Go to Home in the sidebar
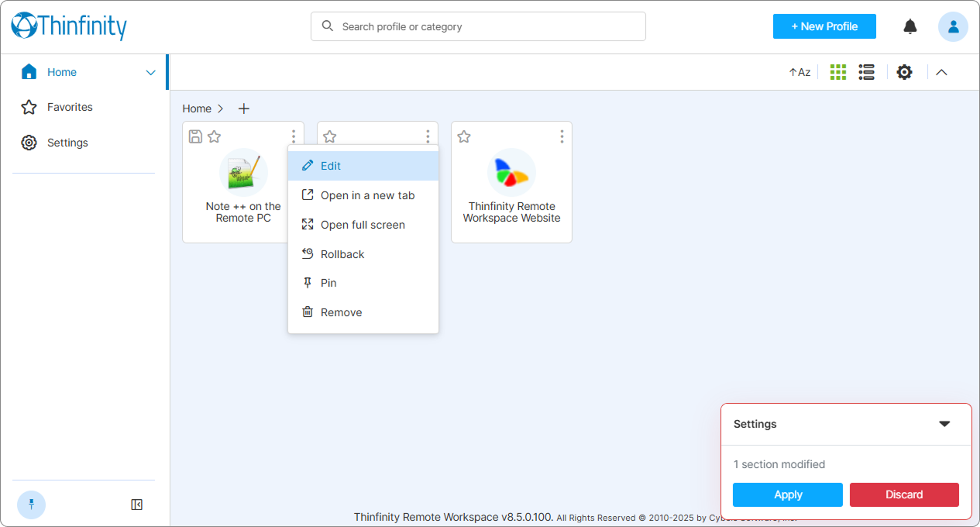This screenshot has height=527, width=980. point(62,72)
